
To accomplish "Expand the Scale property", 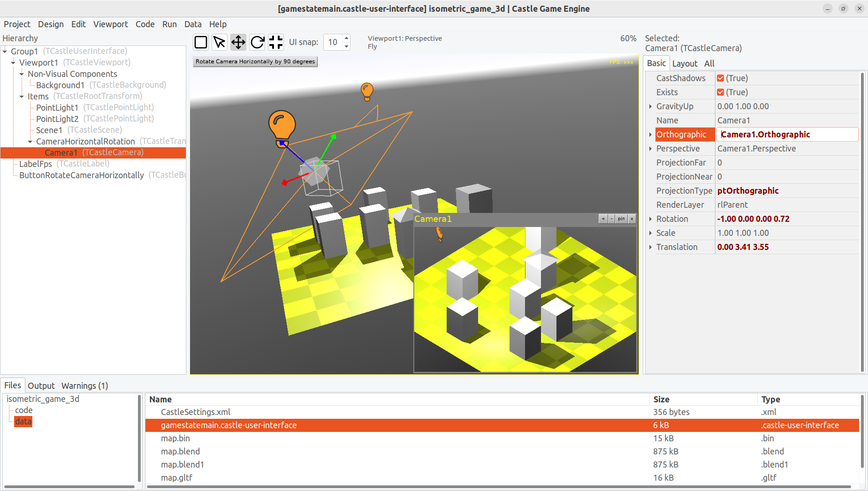I will click(x=650, y=233).
